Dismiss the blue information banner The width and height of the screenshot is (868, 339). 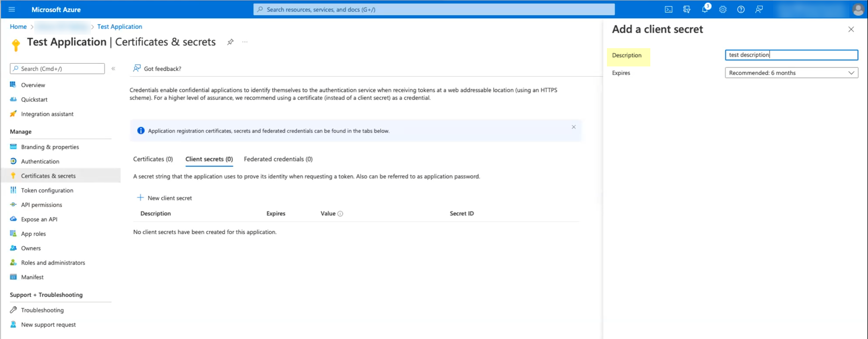[x=574, y=127]
